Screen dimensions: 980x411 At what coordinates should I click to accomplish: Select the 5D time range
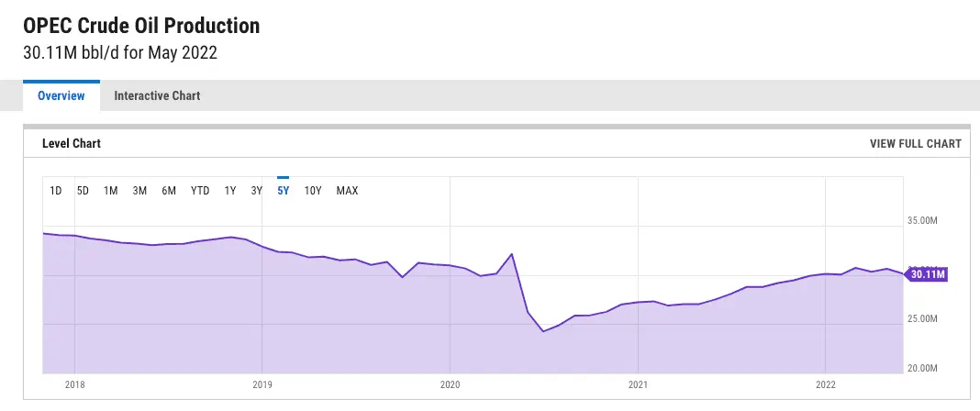pos(83,191)
